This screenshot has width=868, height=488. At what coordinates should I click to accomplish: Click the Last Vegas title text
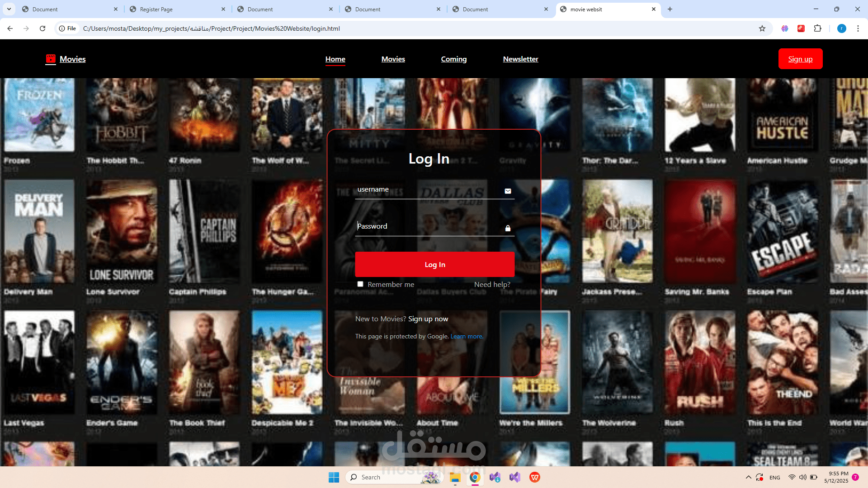(x=24, y=423)
